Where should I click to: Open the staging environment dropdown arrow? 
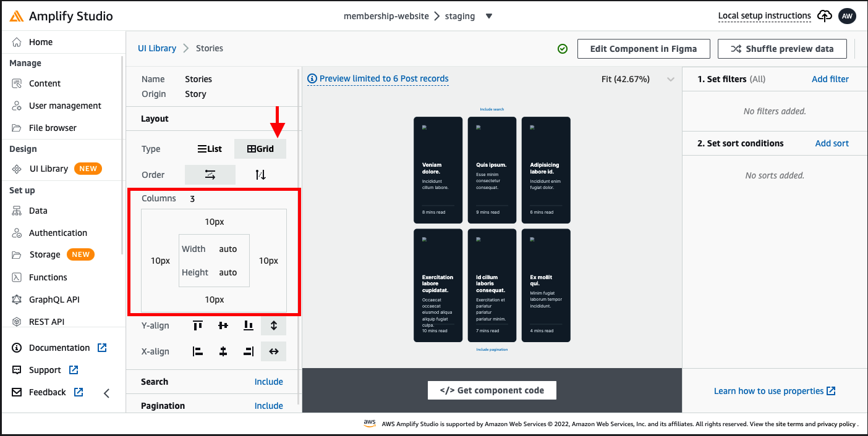[489, 16]
